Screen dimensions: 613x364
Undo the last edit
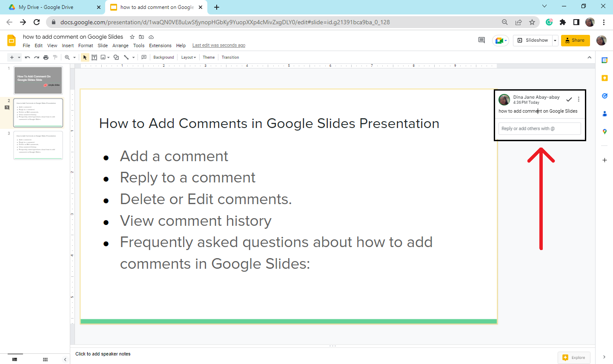27,57
